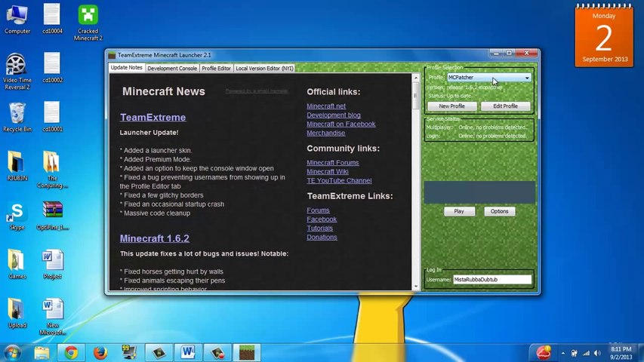Open the Computer desktop icon
Image resolution: width=644 pixels, height=362 pixels.
17,19
